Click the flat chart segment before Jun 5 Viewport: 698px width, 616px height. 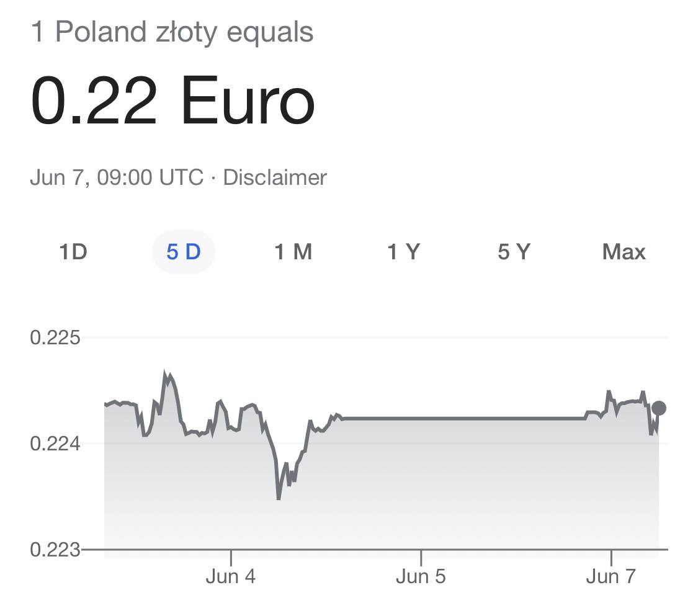pyautogui.click(x=463, y=418)
